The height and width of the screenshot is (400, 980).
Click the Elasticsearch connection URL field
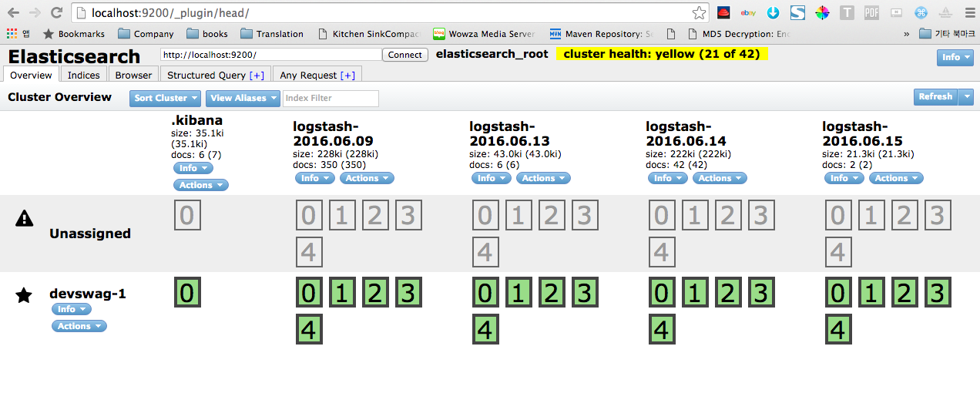pyautogui.click(x=270, y=55)
